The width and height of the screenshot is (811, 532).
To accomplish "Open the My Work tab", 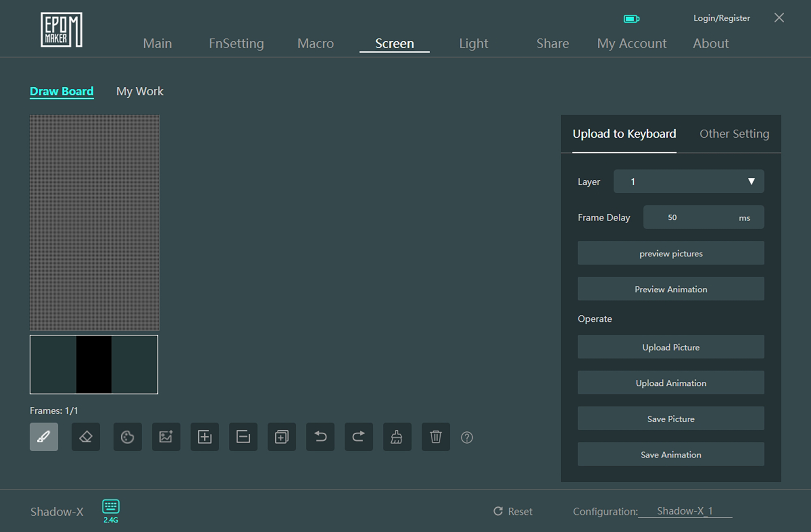I will pyautogui.click(x=139, y=91).
